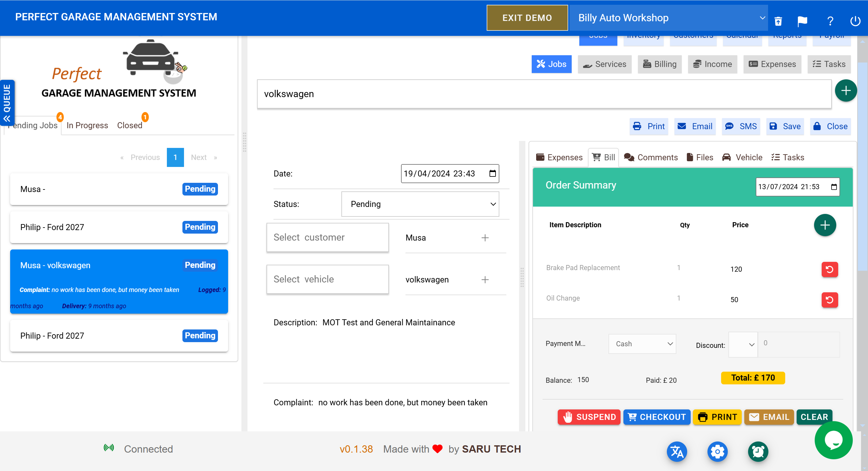Open calendar picker on Order Summary date
The image size is (868, 471).
(834, 187)
